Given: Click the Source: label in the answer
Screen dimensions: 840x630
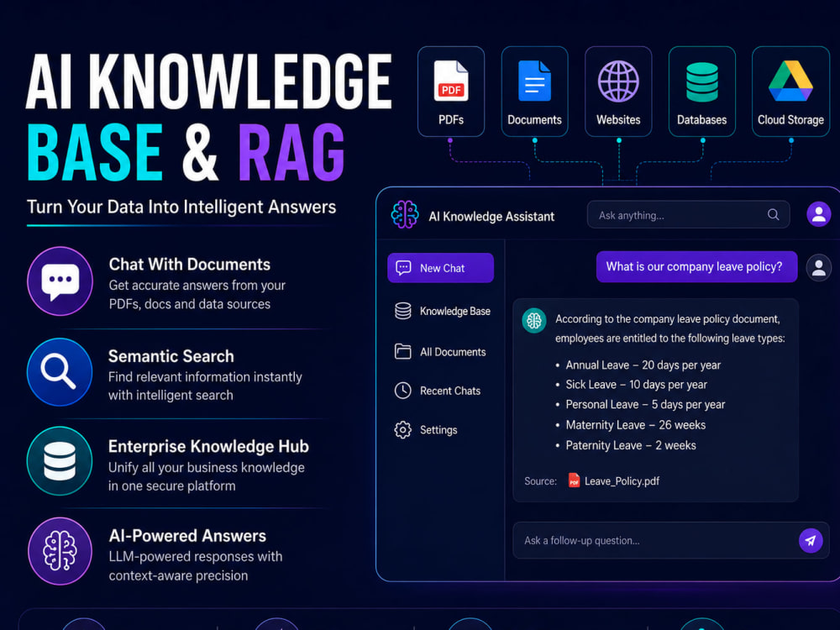Looking at the screenshot, I should (x=540, y=481).
